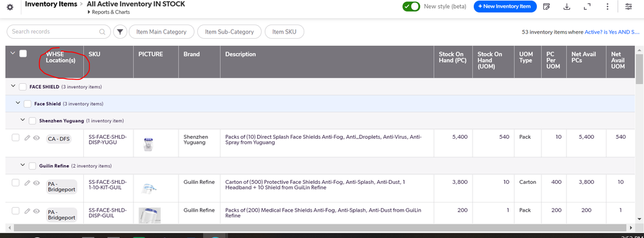
Task: Open the settings gear icon
Action: click(x=10, y=7)
